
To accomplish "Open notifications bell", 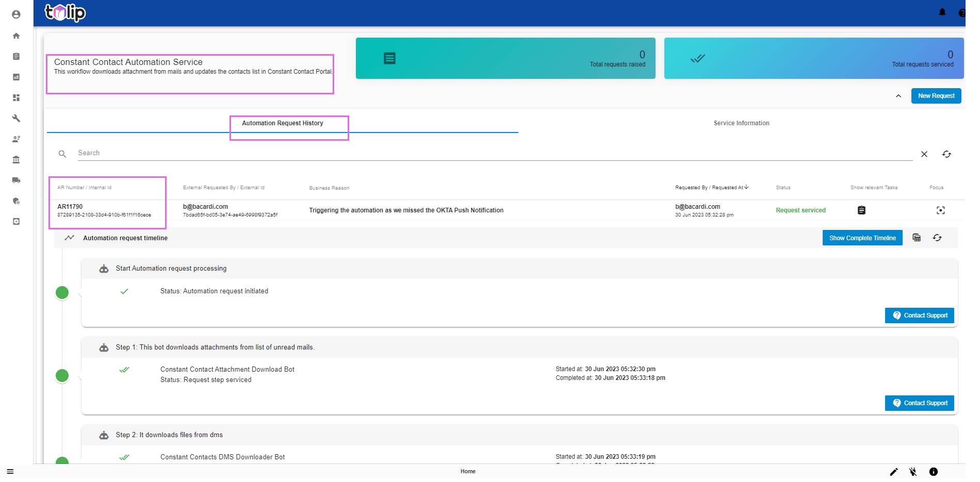I will [x=942, y=12].
